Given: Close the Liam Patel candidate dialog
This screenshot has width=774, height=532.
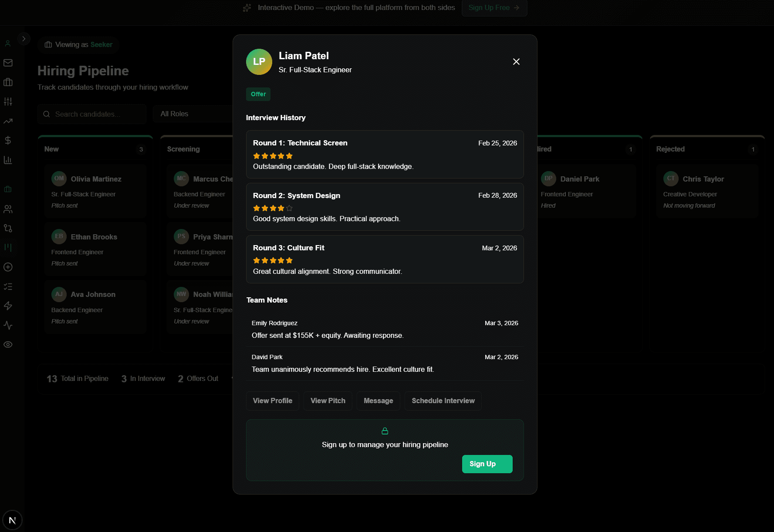Looking at the screenshot, I should click(x=516, y=62).
